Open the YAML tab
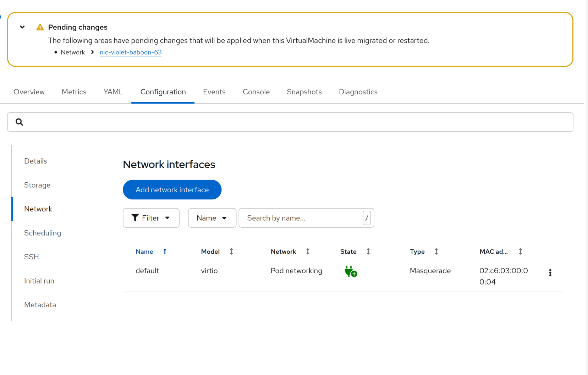 (x=113, y=92)
